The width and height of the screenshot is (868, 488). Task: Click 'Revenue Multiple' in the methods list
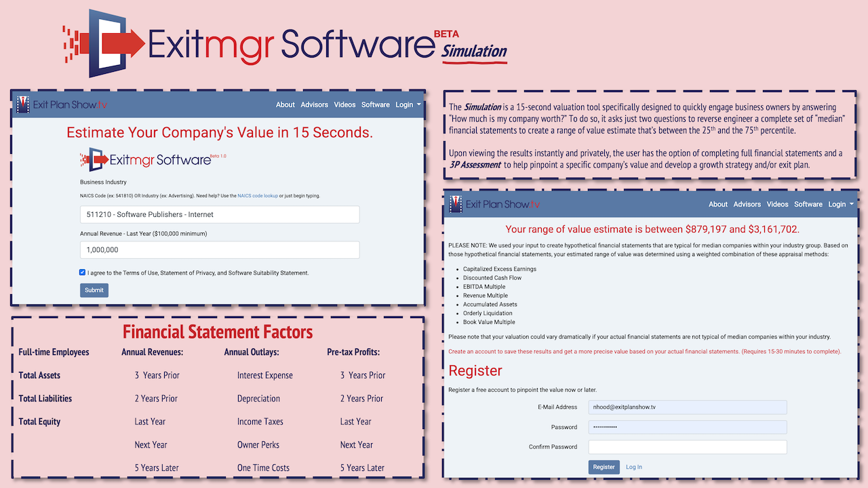tap(485, 296)
